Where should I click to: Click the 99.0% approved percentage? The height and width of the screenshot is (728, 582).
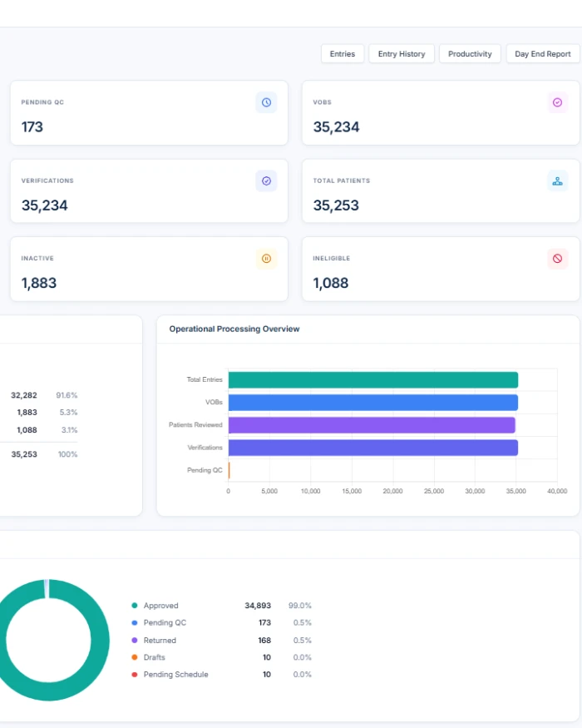click(300, 606)
